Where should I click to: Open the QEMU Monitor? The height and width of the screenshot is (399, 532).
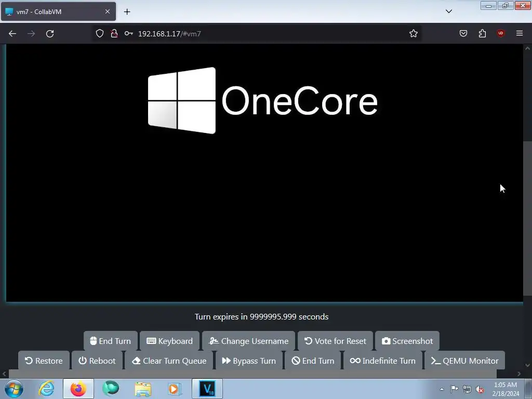(465, 361)
